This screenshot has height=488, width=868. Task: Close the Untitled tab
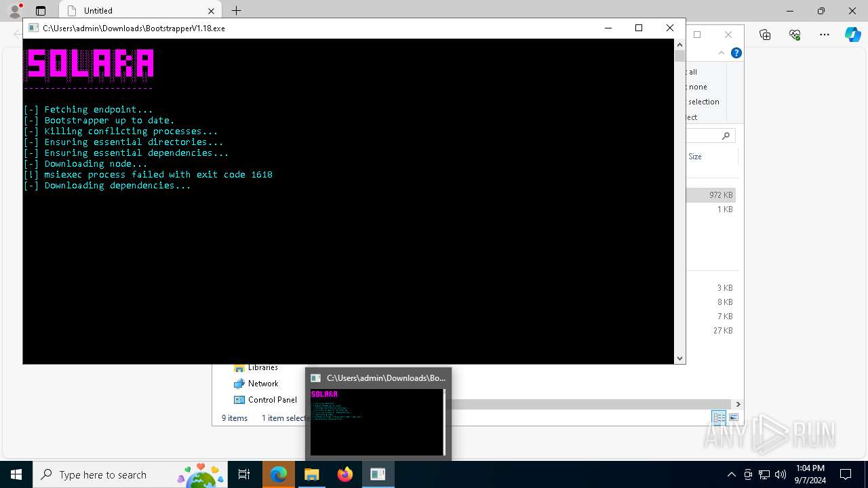(211, 11)
